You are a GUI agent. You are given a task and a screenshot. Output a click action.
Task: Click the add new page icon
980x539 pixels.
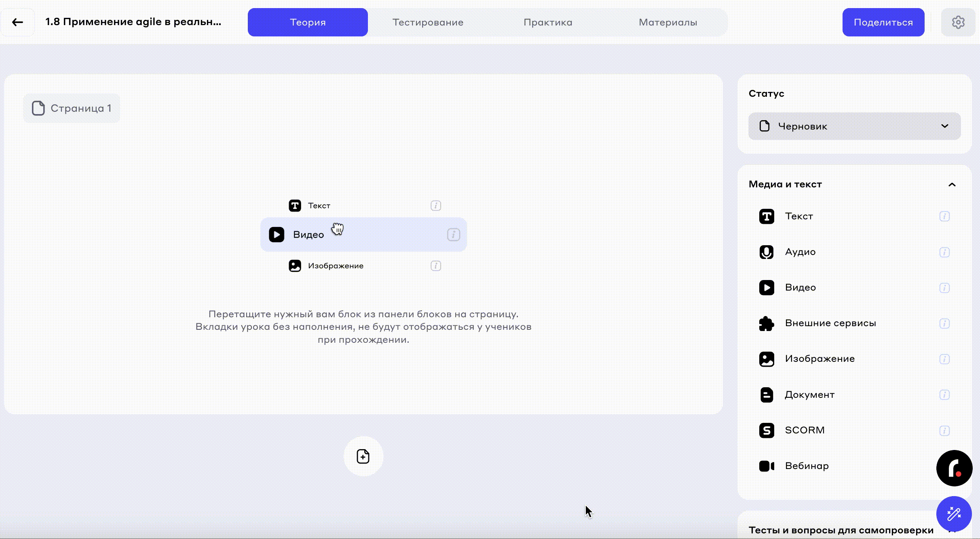tap(363, 456)
